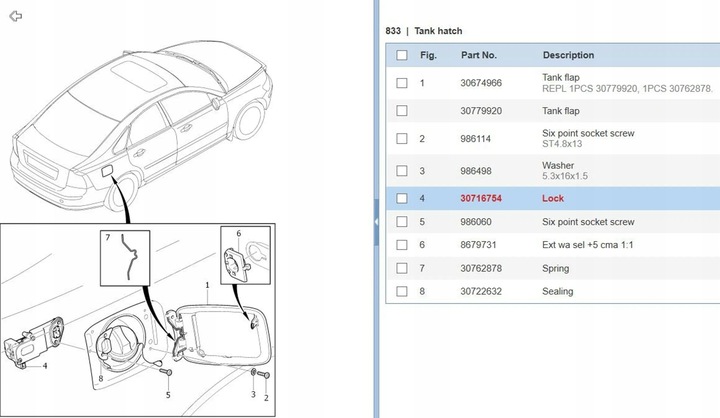
Task: Tick the Sealing 30722632 checkbox
Action: click(x=402, y=291)
